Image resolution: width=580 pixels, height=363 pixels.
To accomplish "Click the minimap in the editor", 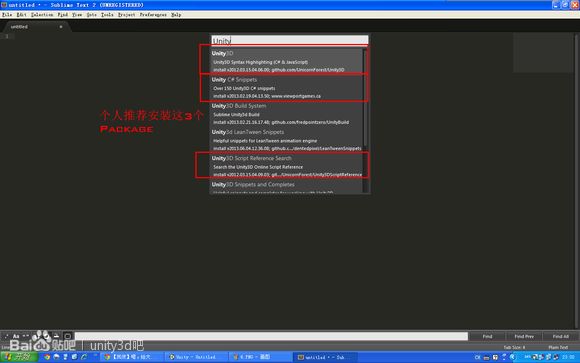I will point(542,53).
